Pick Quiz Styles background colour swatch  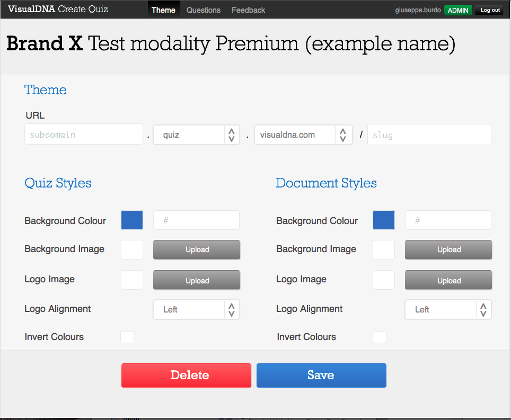click(x=132, y=220)
